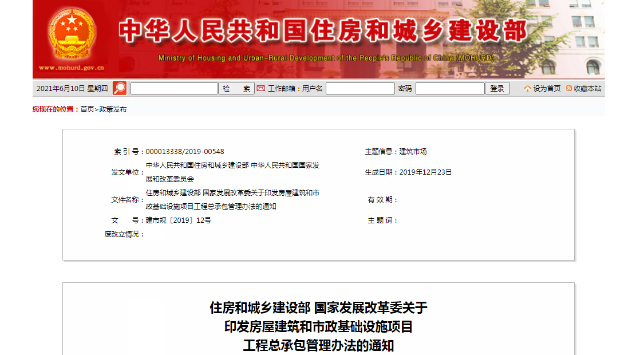The width and height of the screenshot is (644, 355).
Task: Open the 首页 breadcrumb link
Action: tap(87, 109)
